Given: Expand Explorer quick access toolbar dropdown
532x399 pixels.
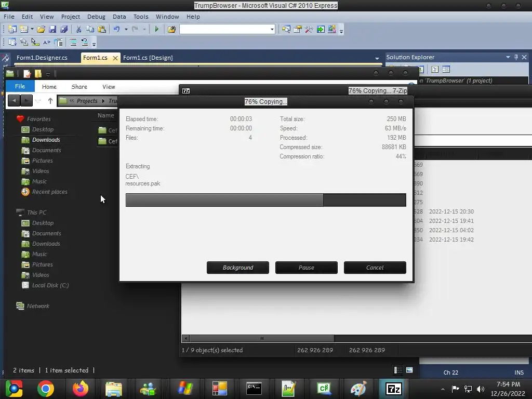Looking at the screenshot, I should tap(48, 74).
